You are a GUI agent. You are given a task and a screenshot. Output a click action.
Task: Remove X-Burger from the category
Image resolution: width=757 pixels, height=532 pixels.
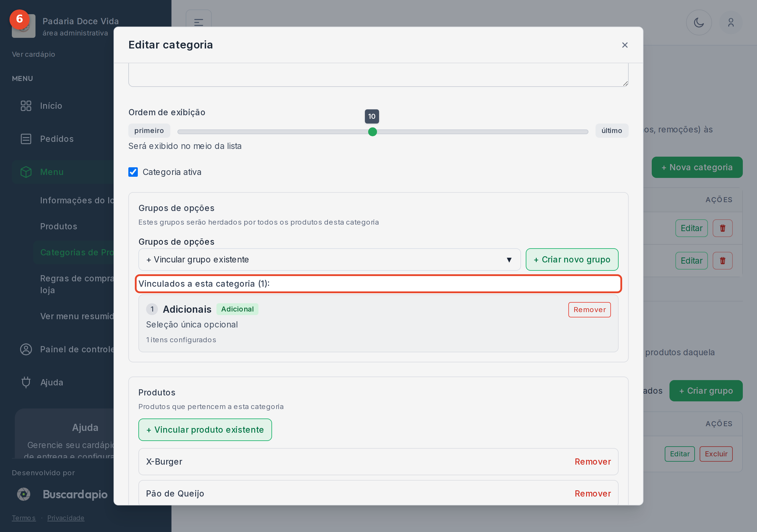[x=593, y=462]
